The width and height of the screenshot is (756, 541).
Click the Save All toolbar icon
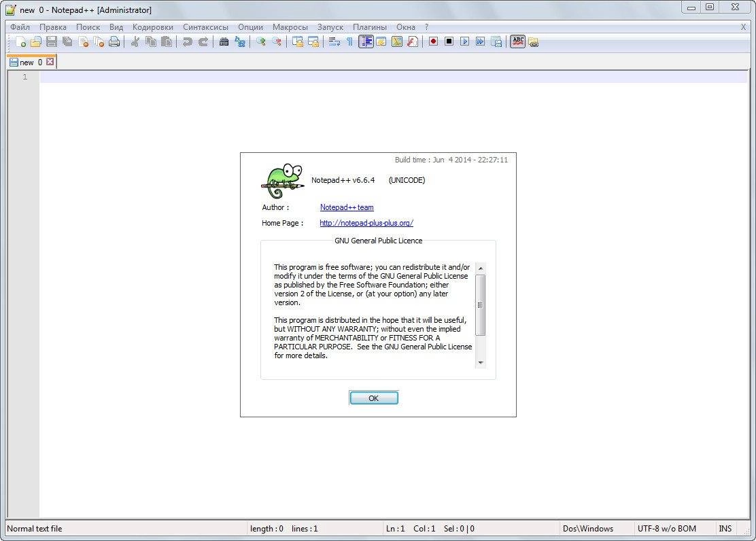click(67, 42)
